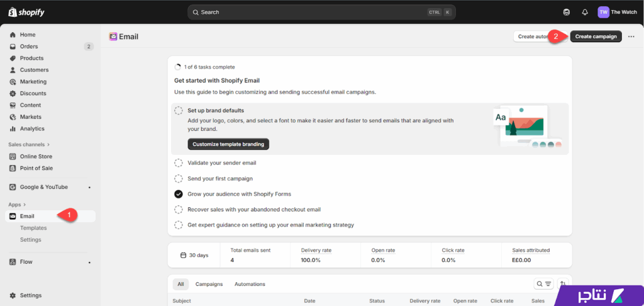644x306 pixels.
Task: Click the TW store avatar
Action: [x=603, y=12]
